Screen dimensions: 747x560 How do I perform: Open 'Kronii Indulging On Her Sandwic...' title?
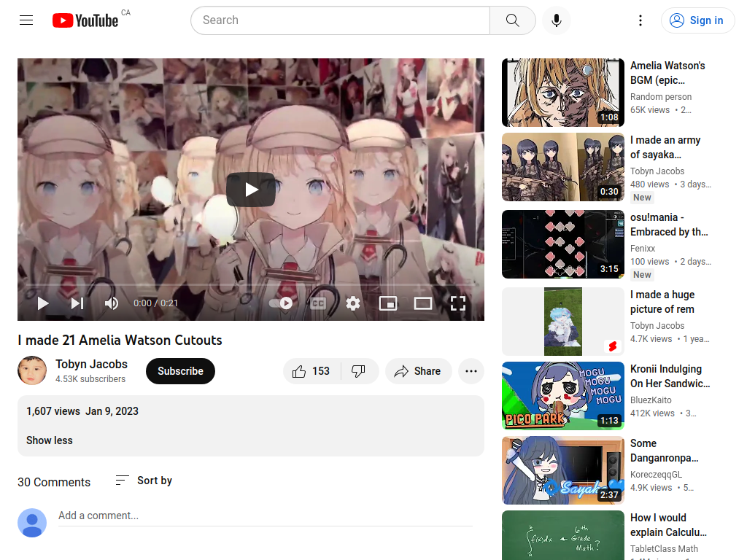(670, 376)
